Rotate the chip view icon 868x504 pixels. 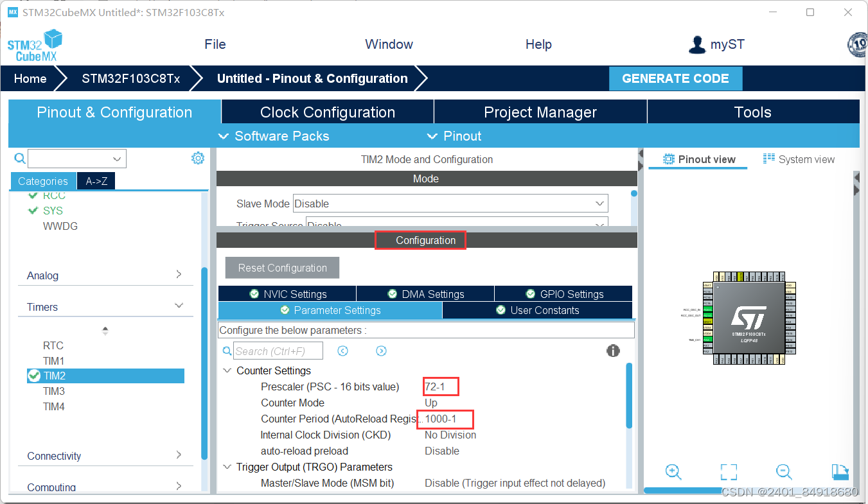[840, 472]
